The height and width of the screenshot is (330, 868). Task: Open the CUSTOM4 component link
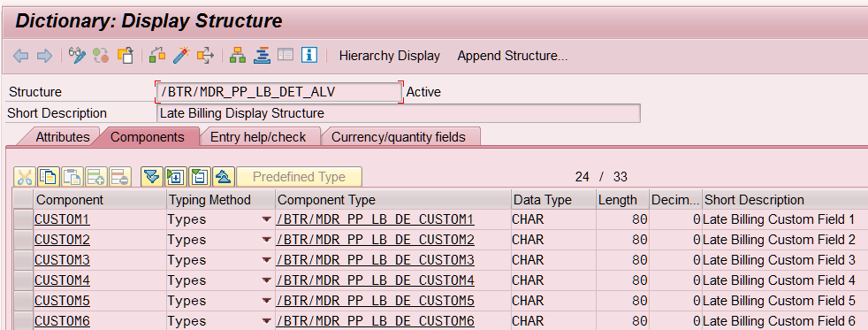click(62, 280)
